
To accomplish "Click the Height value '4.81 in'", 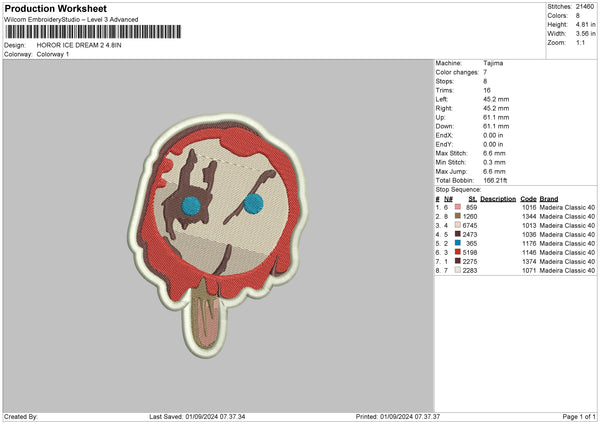I will click(x=585, y=24).
